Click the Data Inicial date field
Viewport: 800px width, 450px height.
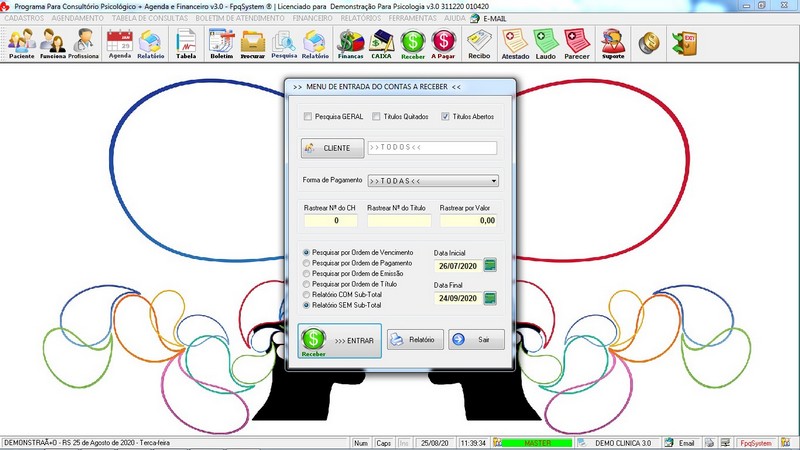(x=458, y=266)
